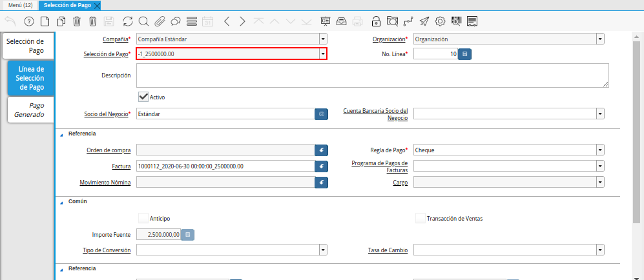Open active workflows node-path icon
This screenshot has width=644, height=280.
click(408, 21)
